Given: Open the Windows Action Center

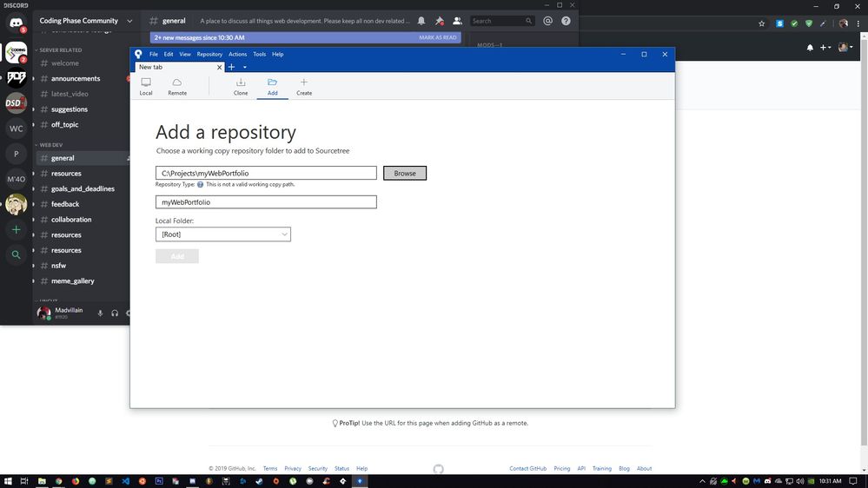Looking at the screenshot, I should point(853,481).
